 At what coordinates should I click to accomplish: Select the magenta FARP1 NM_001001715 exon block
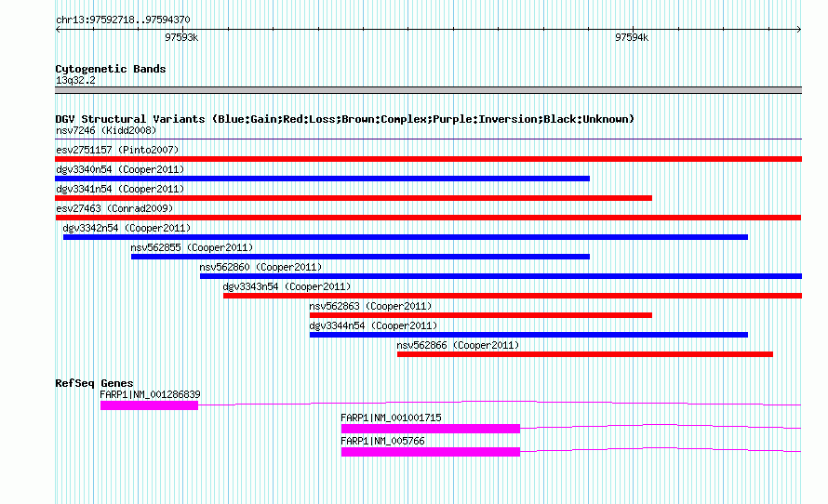pyautogui.click(x=431, y=429)
